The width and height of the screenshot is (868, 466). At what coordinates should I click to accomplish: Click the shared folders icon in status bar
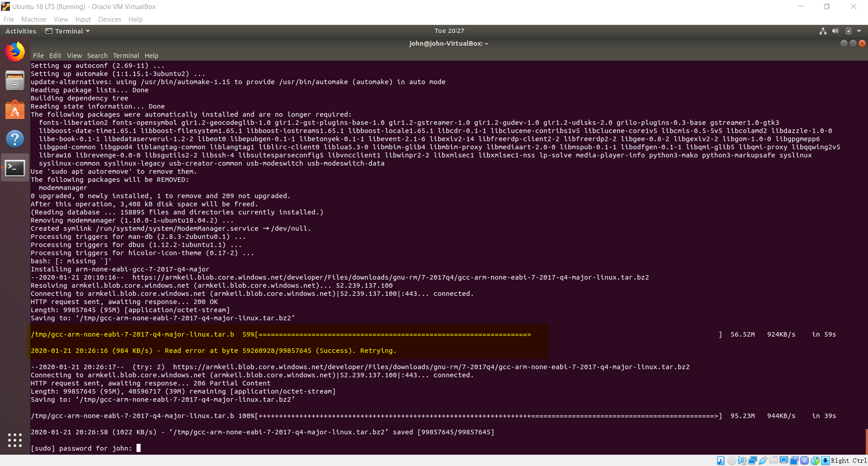point(773,460)
